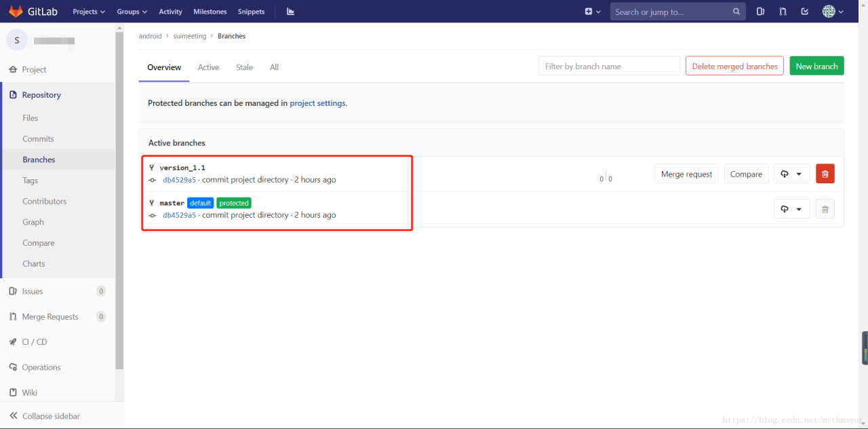The width and height of the screenshot is (868, 429).
Task: Click the sidebar scrollbar
Action: 119,200
